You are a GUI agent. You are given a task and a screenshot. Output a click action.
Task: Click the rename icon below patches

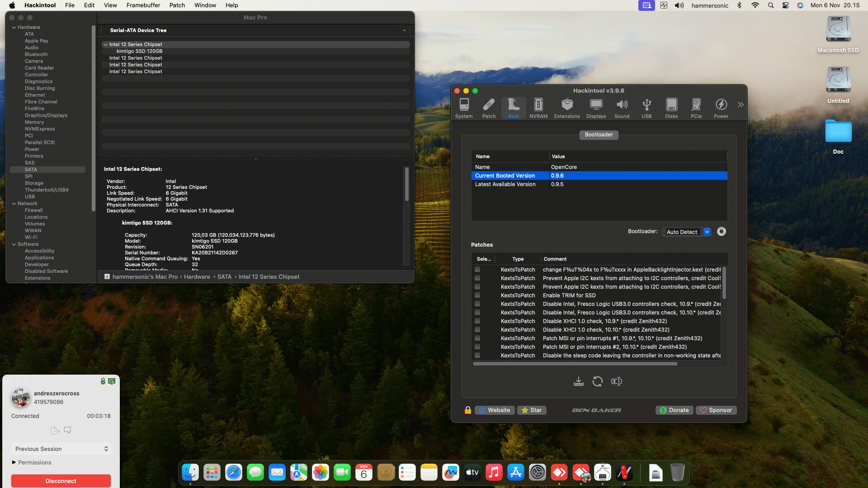click(x=617, y=381)
